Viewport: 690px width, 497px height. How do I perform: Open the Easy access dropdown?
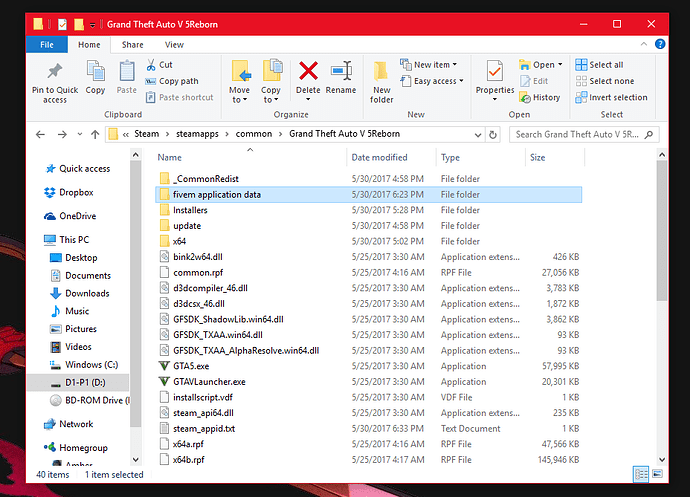point(435,81)
